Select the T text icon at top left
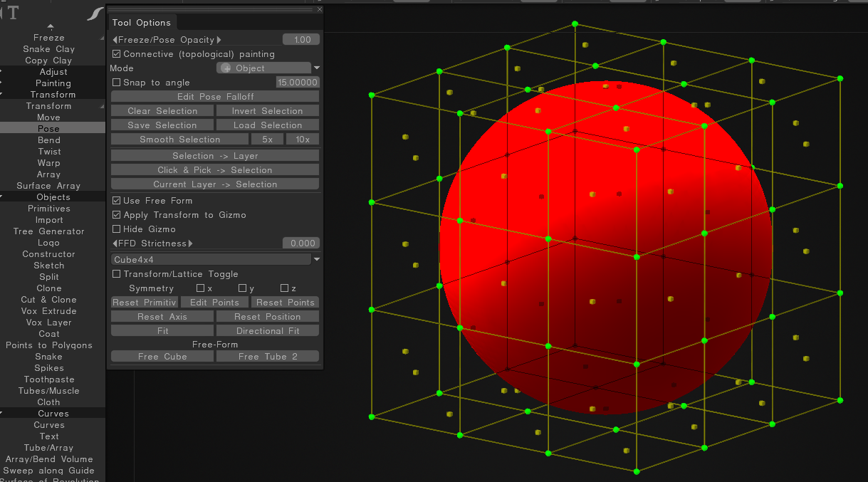This screenshot has height=482, width=868. 14,13
